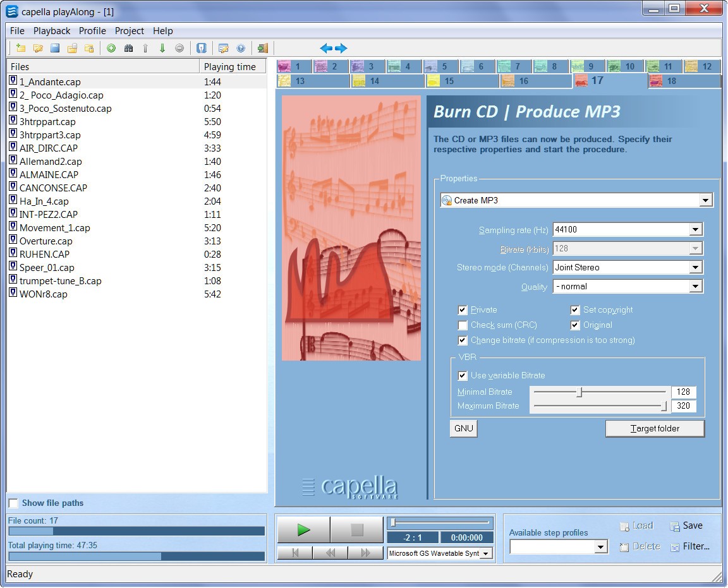Click the green move-down arrow icon
Image resolution: width=728 pixels, height=588 pixels.
coord(162,48)
